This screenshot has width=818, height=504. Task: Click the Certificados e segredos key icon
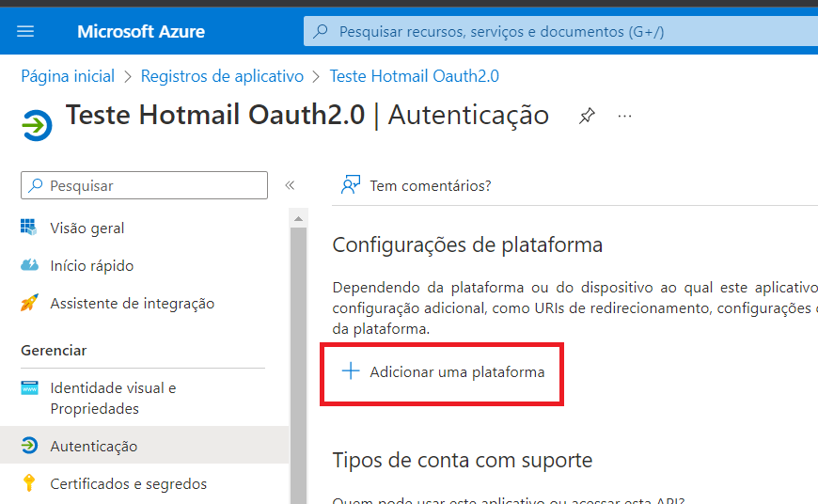click(x=30, y=483)
